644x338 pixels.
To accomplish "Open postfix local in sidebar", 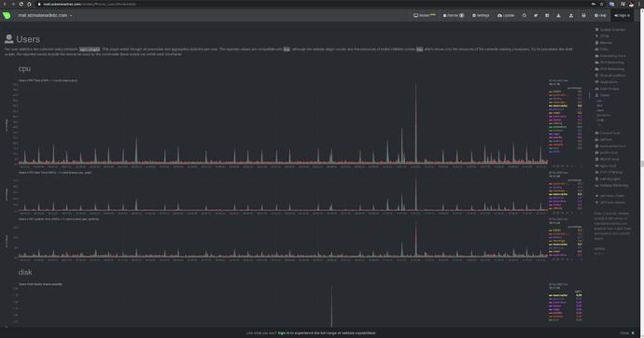I will 607,153.
